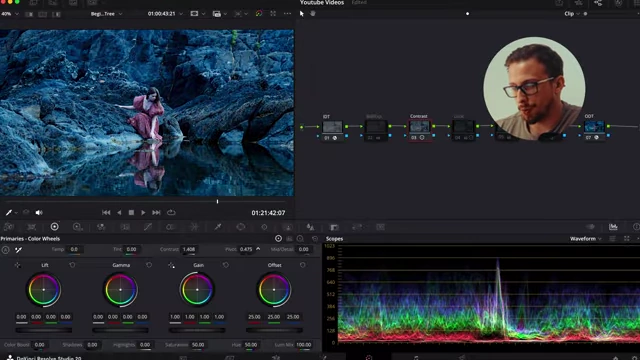Stop playback button
The image size is (640, 360).
coord(131,213)
